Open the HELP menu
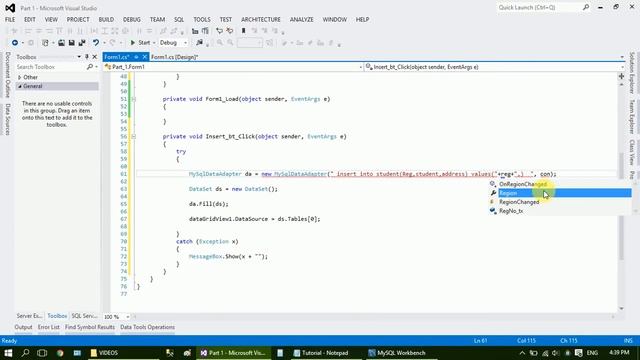This screenshot has width=640, height=360. (x=362, y=19)
